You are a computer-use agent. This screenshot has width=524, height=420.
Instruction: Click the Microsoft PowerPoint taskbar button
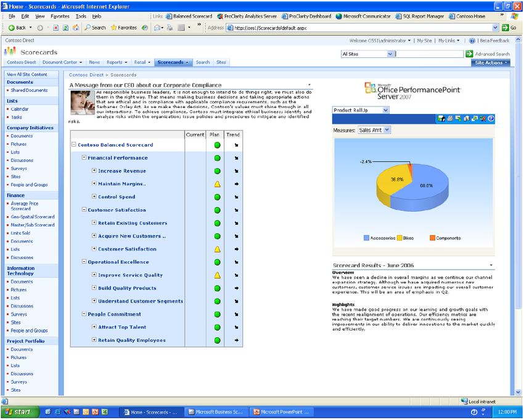click(282, 413)
